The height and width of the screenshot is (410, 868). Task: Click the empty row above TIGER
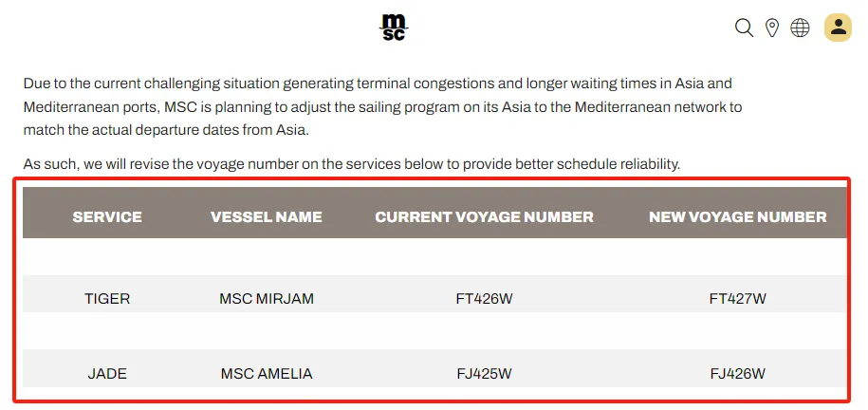(x=434, y=256)
